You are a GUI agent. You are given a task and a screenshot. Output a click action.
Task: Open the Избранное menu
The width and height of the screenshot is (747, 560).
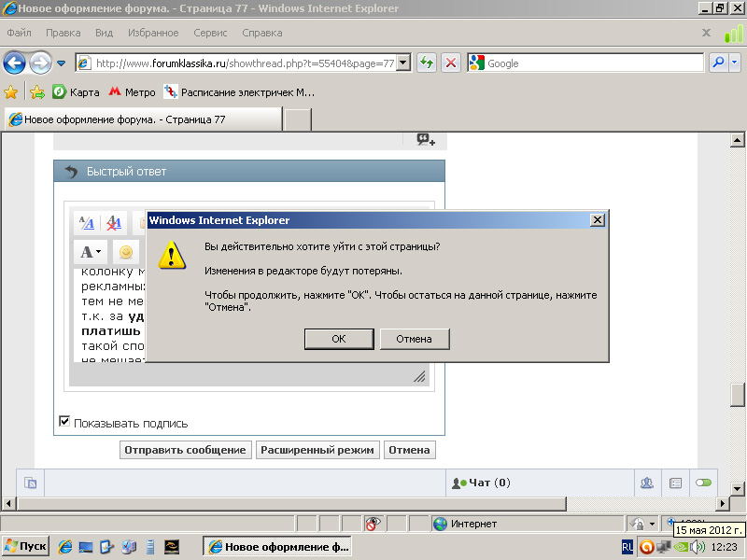coord(153,33)
